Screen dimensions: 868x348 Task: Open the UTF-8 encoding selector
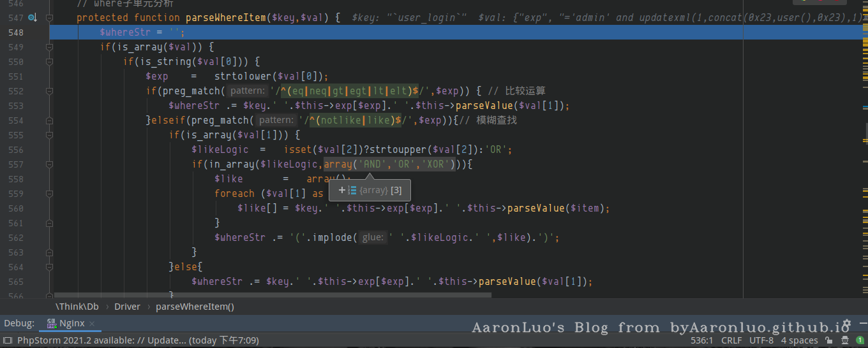pyautogui.click(x=761, y=340)
